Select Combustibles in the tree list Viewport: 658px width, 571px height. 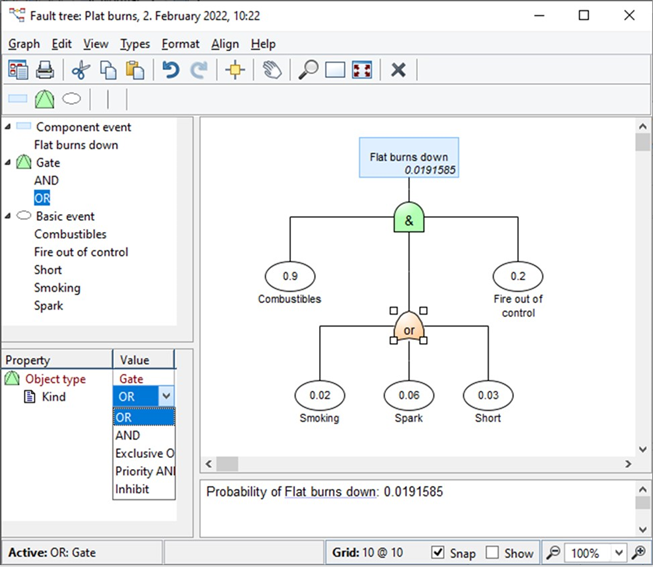[70, 234]
